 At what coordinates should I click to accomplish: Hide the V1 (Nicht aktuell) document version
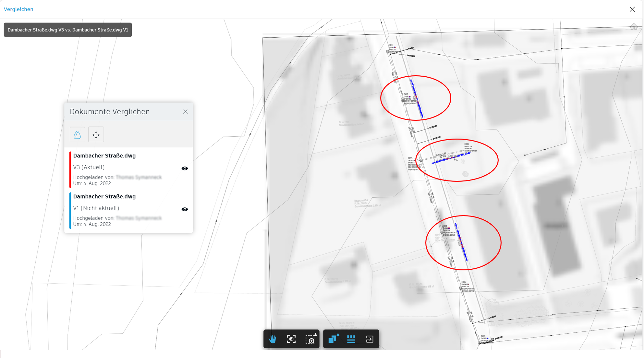coord(185,209)
